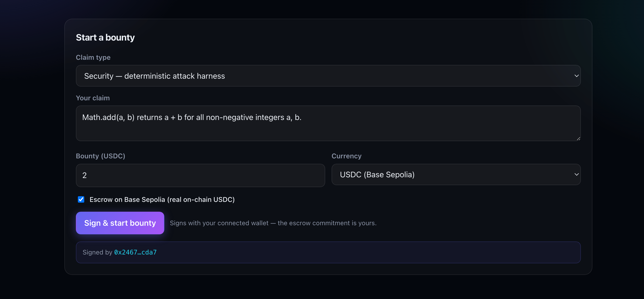
Task: Open the Currency dropdown
Action: (x=456, y=175)
